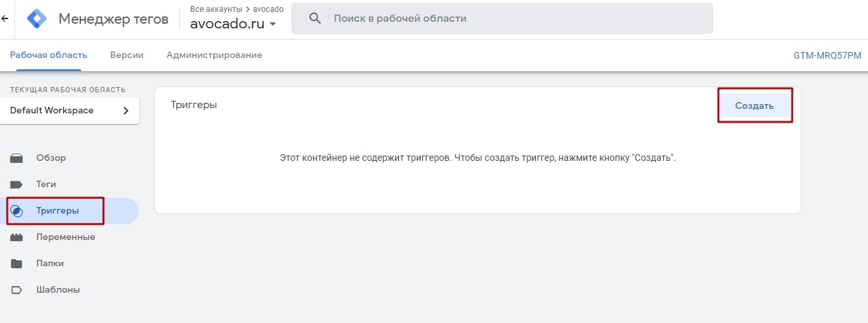868x323 pixels.
Task: Expand Default Workspace using its chevron
Action: (126, 111)
